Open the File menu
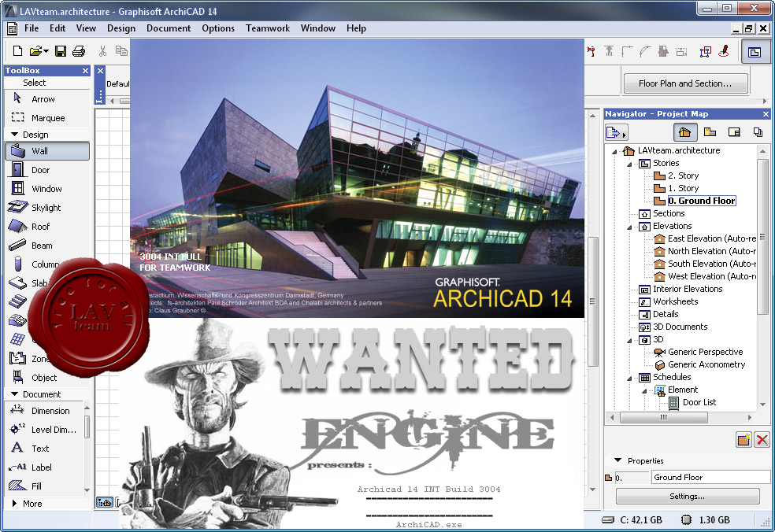The image size is (775, 532). (x=32, y=28)
